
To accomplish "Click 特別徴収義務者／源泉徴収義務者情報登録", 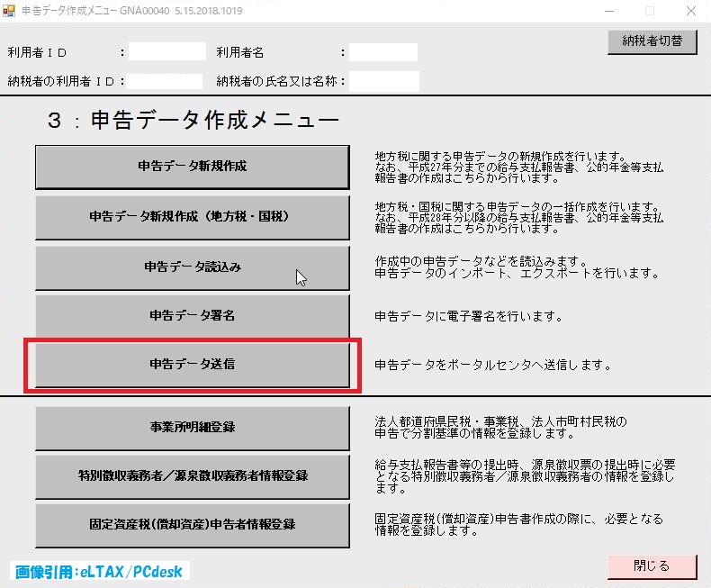I will coord(193,476).
